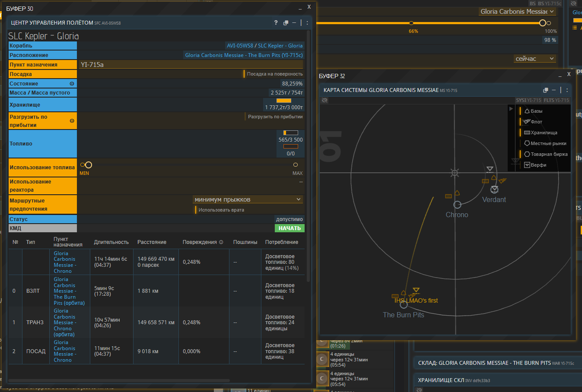
Task: Open the AVI-05WS8 ship link
Action: (x=240, y=46)
